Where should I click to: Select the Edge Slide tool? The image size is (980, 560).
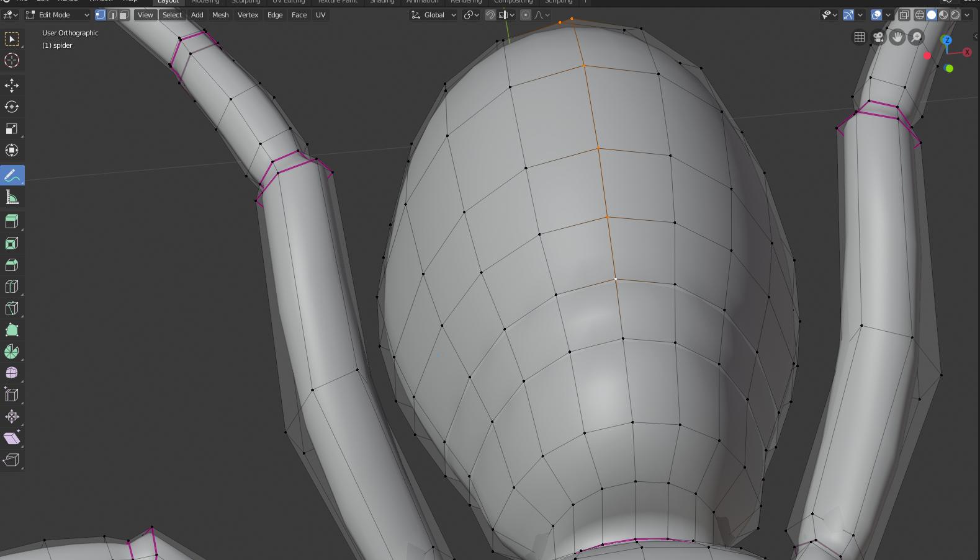coord(12,394)
